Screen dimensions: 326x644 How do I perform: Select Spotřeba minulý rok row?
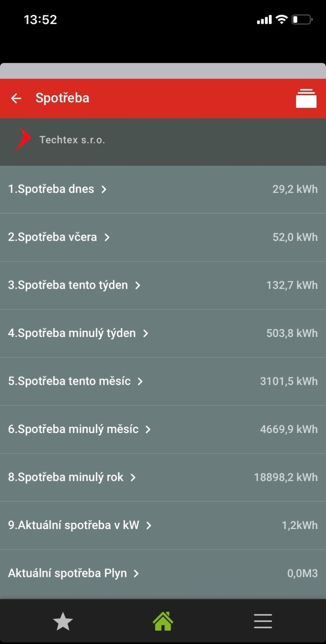click(x=66, y=477)
